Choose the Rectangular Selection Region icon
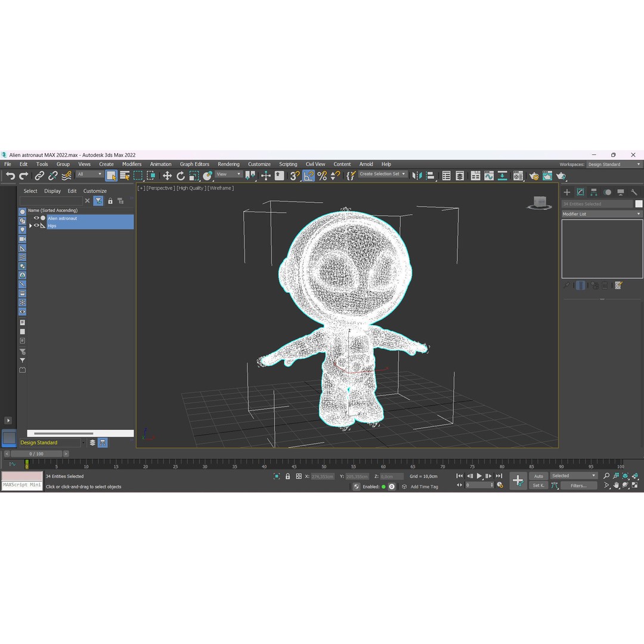The width and height of the screenshot is (644, 644). [x=138, y=176]
